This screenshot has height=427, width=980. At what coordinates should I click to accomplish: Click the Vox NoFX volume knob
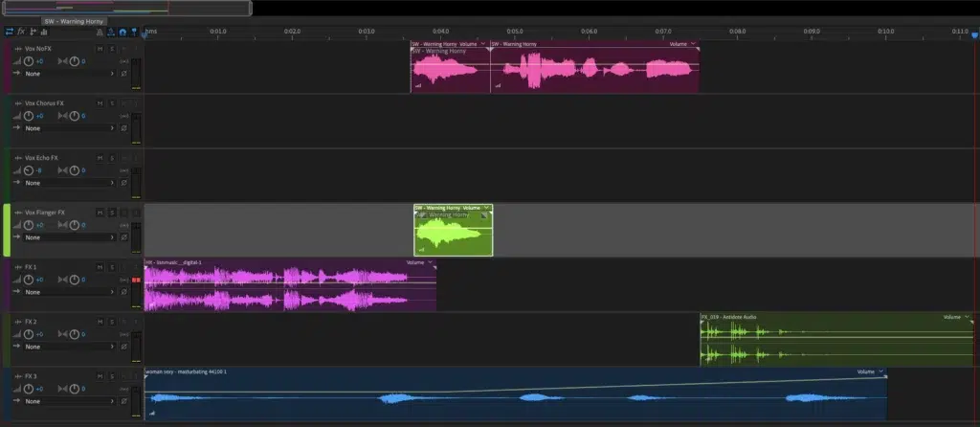28,61
